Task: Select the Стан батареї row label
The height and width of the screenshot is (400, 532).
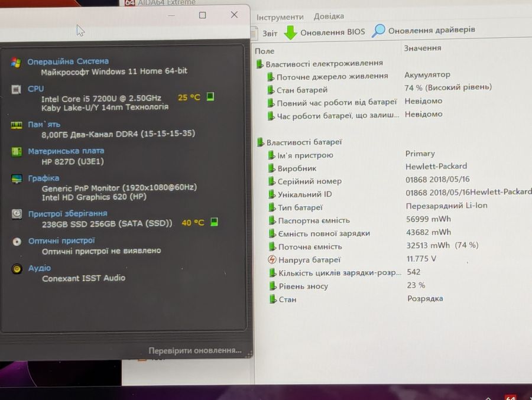Action: coord(302,90)
